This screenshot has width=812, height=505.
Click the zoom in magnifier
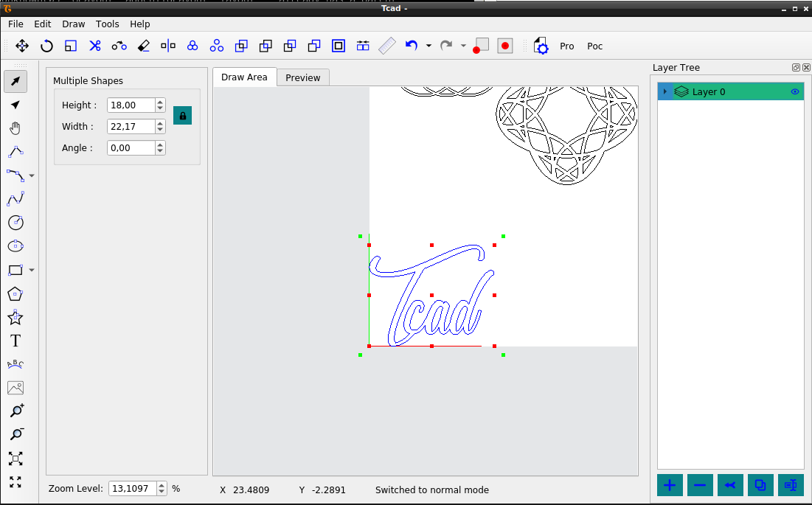coord(16,411)
